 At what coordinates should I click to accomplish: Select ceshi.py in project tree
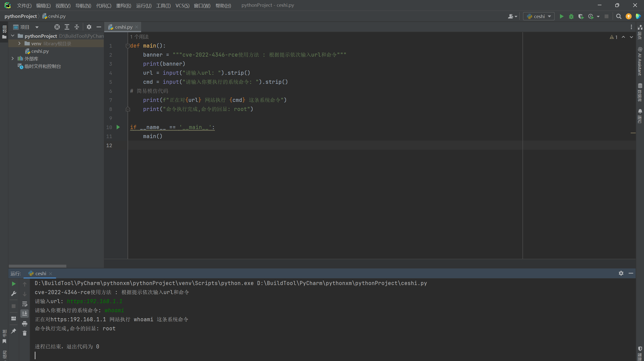[37, 51]
